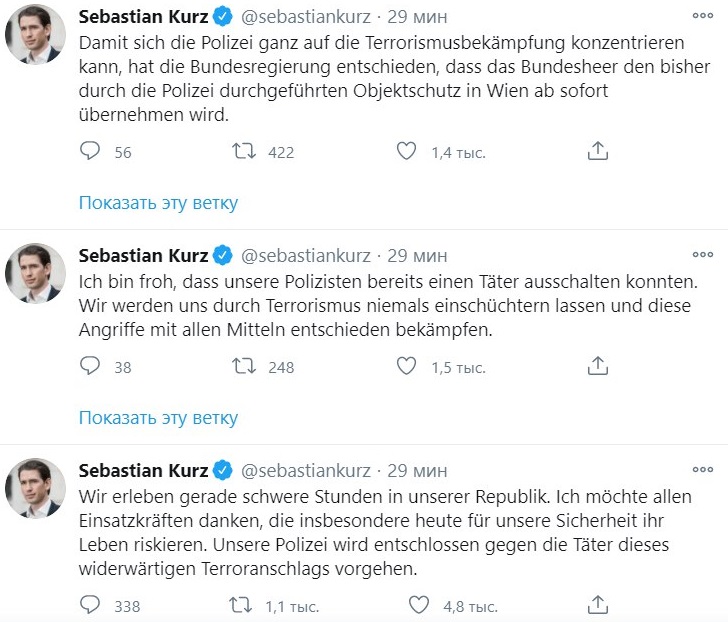Share the Terrorismusbekämpfung tweet
Screen dimensions: 728x622
click(x=597, y=152)
